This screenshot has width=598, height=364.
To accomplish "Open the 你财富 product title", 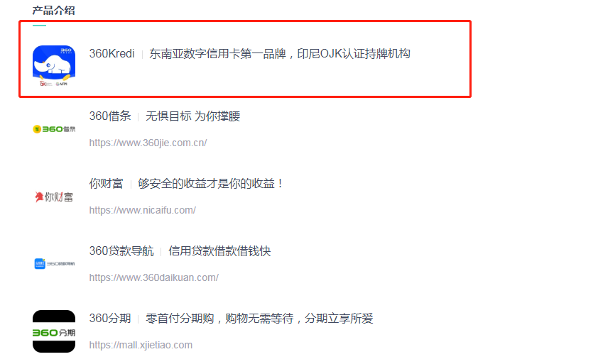I will [x=106, y=183].
